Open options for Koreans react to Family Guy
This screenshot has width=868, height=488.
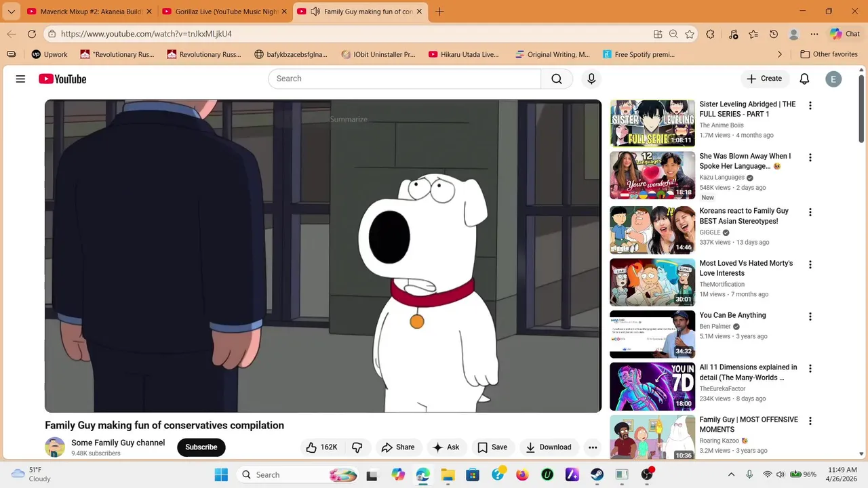pos(810,212)
